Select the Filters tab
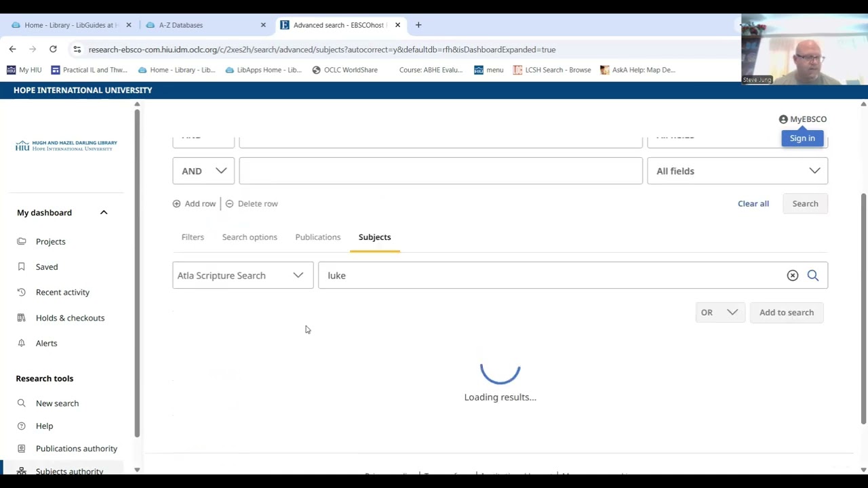 coord(193,237)
